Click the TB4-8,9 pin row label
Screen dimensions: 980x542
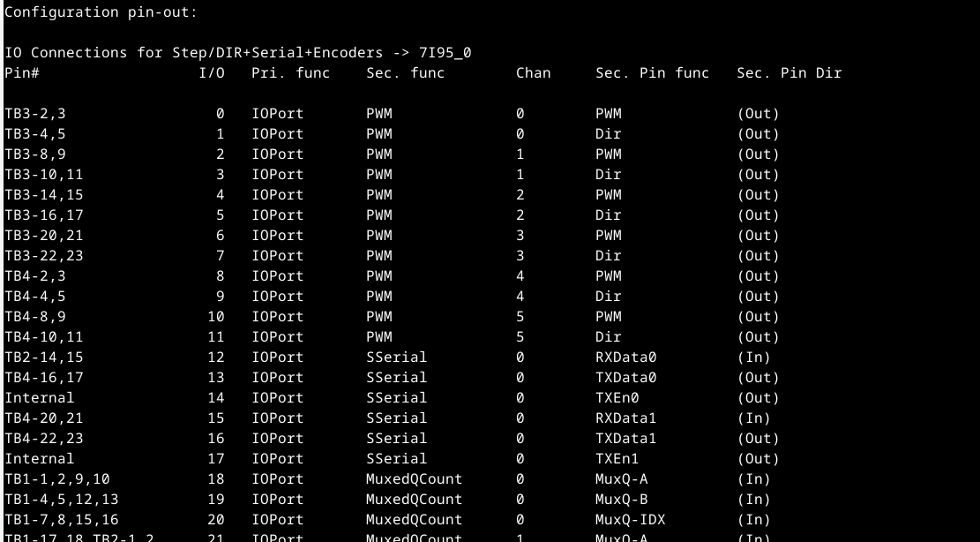[35, 316]
